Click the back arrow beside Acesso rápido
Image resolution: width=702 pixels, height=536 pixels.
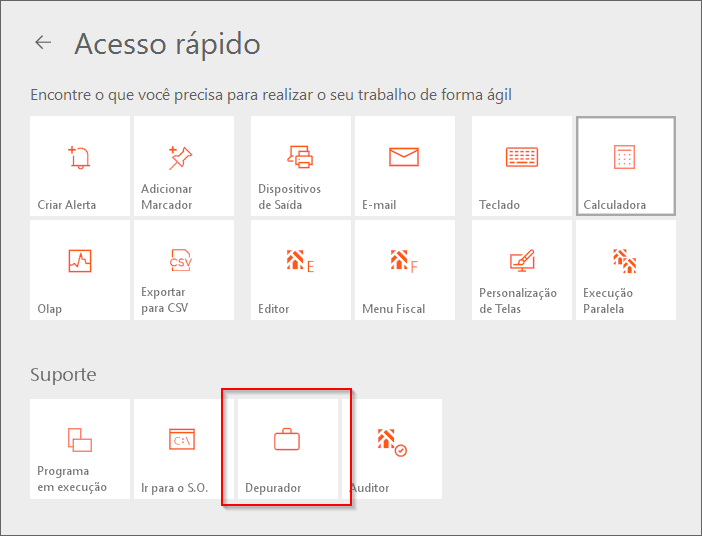pos(43,43)
